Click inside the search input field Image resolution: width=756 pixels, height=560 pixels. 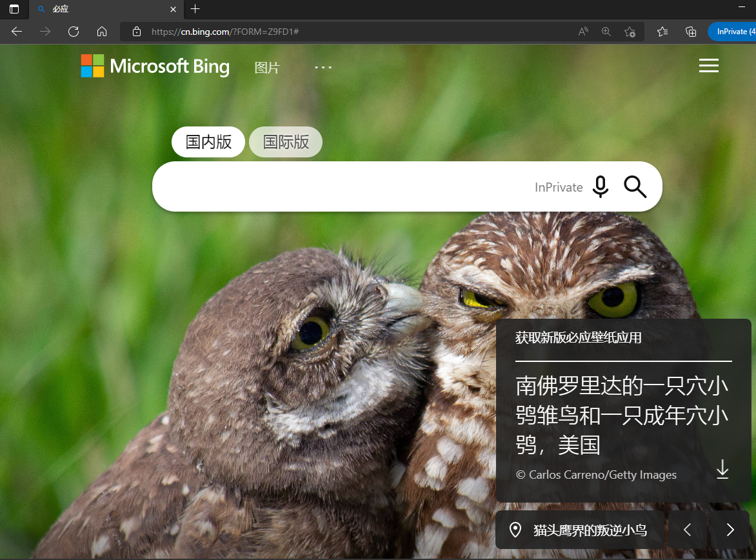355,186
